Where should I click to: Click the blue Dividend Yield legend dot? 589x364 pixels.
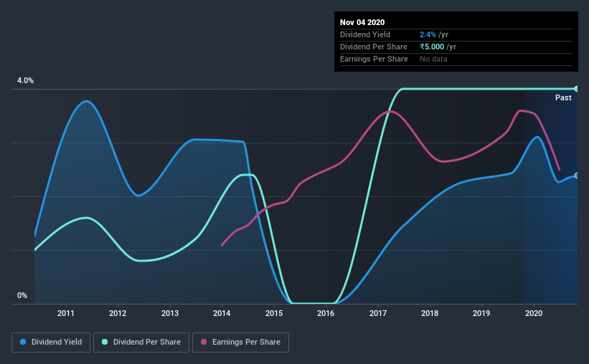23,342
